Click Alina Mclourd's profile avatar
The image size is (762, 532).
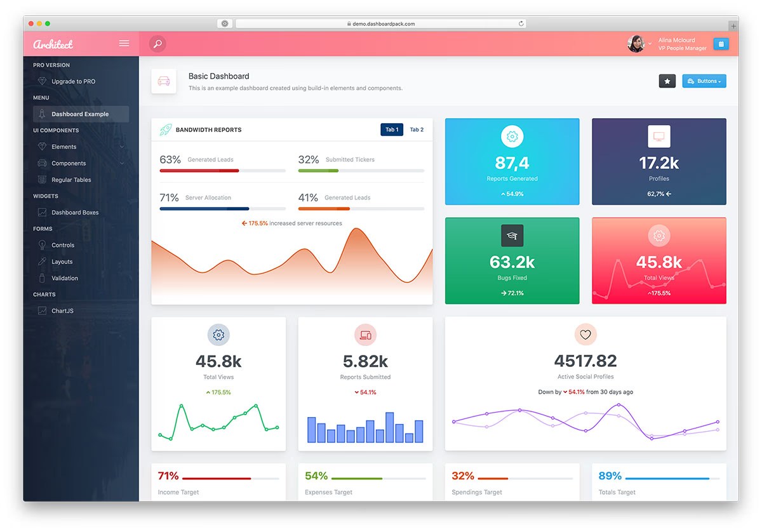(636, 44)
